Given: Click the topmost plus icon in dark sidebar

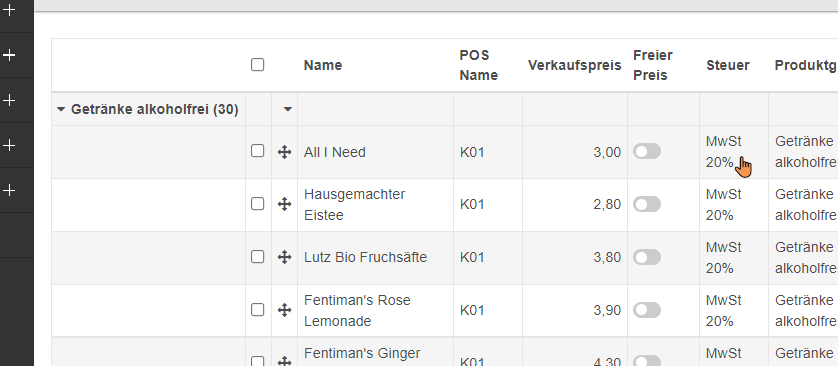Looking at the screenshot, I should pyautogui.click(x=9, y=10).
